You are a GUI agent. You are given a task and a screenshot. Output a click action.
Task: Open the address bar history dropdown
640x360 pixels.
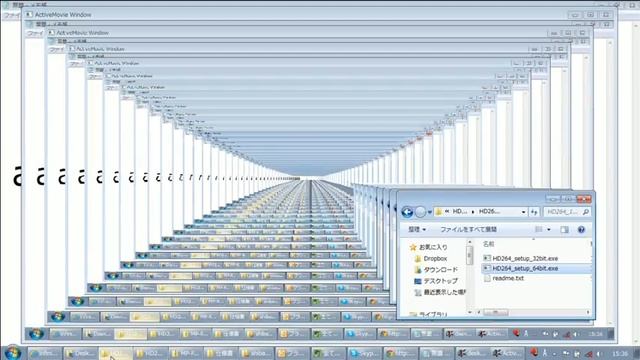[523, 212]
